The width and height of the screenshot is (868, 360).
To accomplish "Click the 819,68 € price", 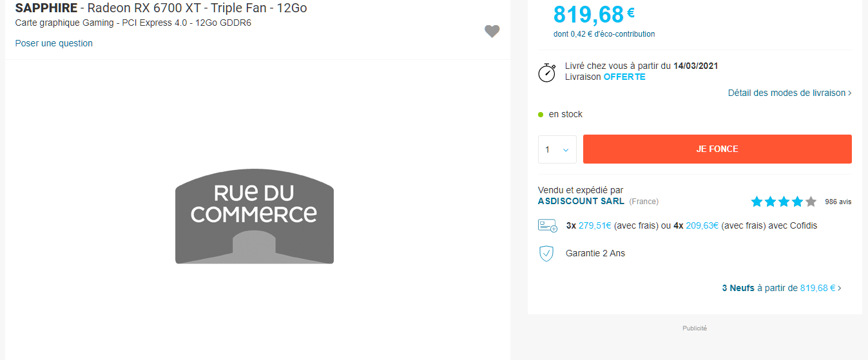I will click(593, 14).
